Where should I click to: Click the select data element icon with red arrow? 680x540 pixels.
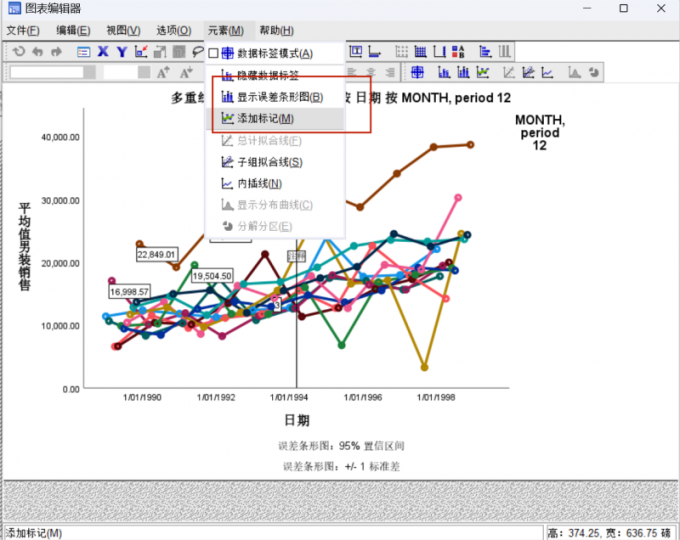click(141, 52)
